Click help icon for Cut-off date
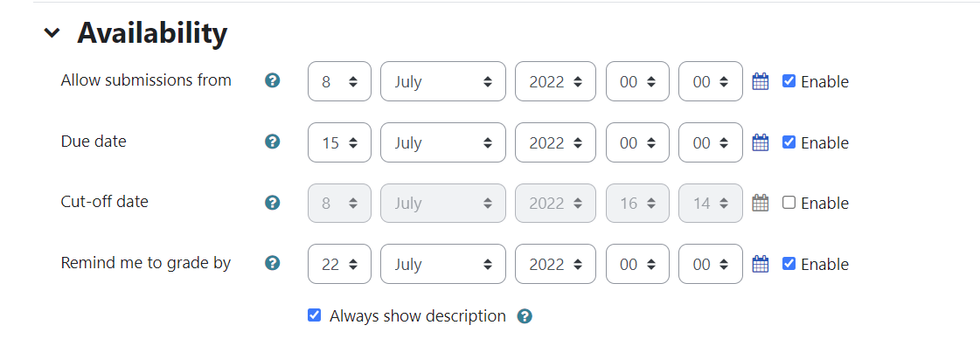This screenshot has width=980, height=339. 272,203
